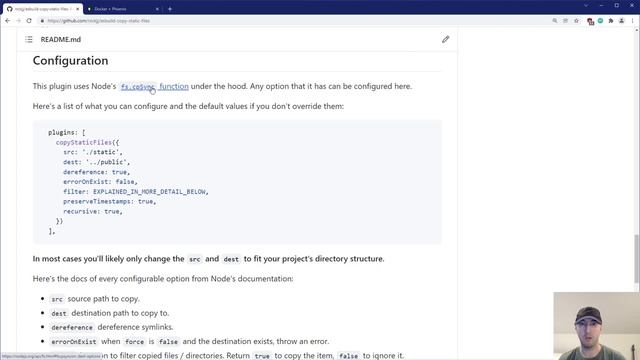Select the GitHub esbuild-copy-static-files tab
The height and width of the screenshot is (360, 640).
coord(42,9)
